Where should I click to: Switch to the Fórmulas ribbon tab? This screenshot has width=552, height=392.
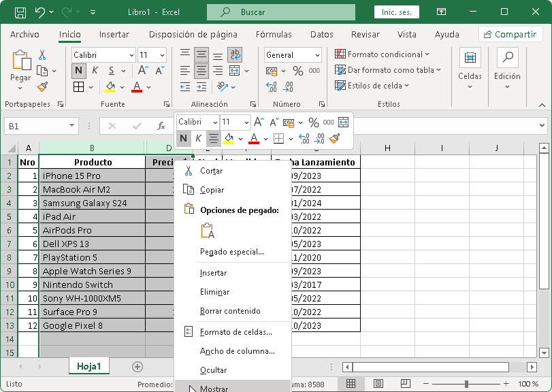coord(274,34)
